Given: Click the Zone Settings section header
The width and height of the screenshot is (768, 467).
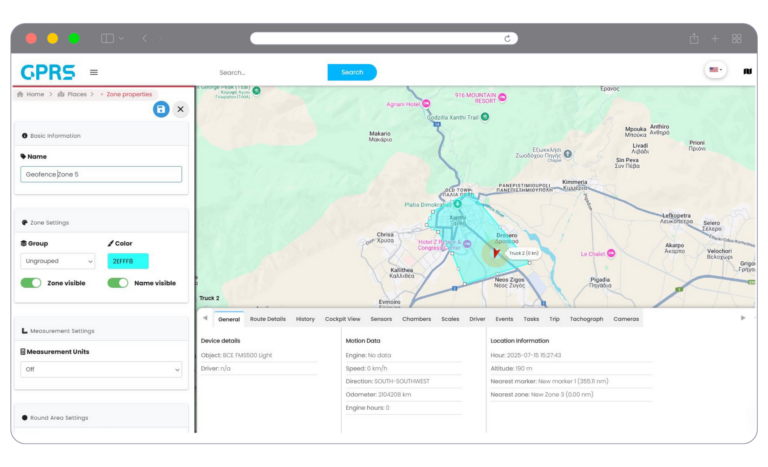Looking at the screenshot, I should click(x=101, y=222).
